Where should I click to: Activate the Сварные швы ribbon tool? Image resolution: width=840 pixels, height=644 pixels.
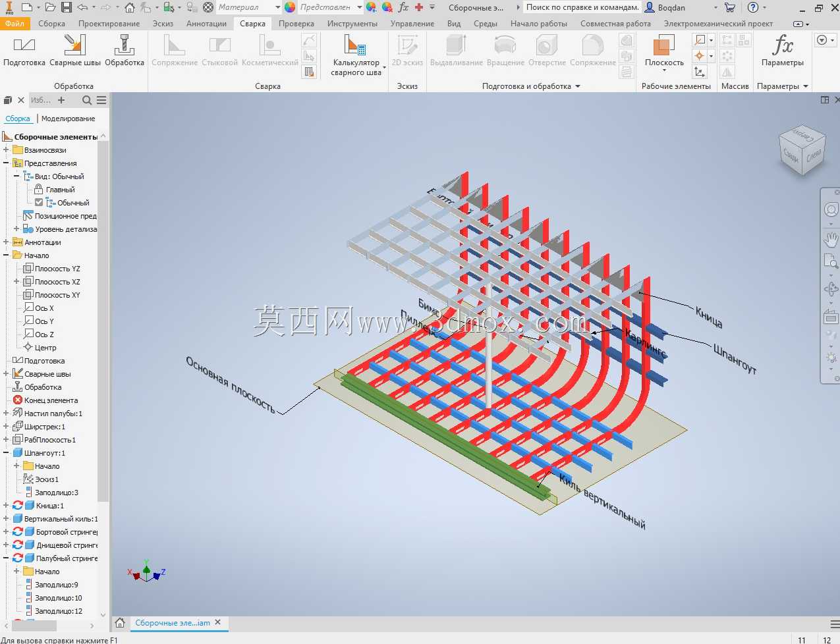[x=75, y=51]
